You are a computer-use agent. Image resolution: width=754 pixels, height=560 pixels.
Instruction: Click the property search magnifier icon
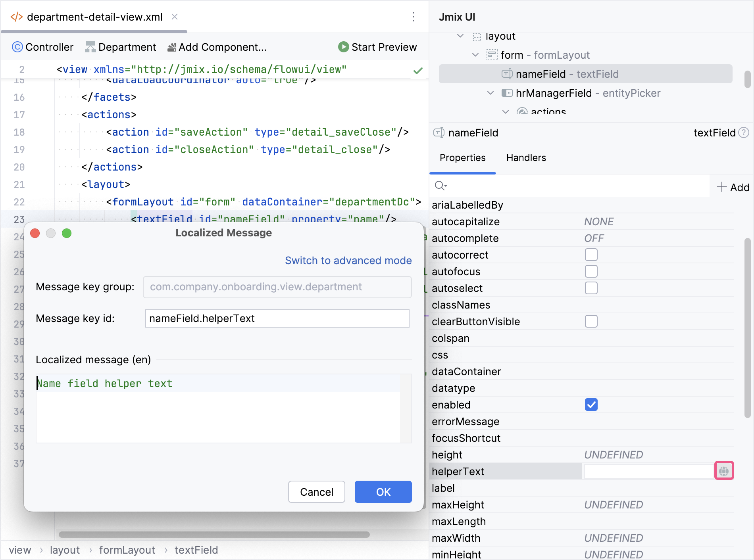point(441,186)
